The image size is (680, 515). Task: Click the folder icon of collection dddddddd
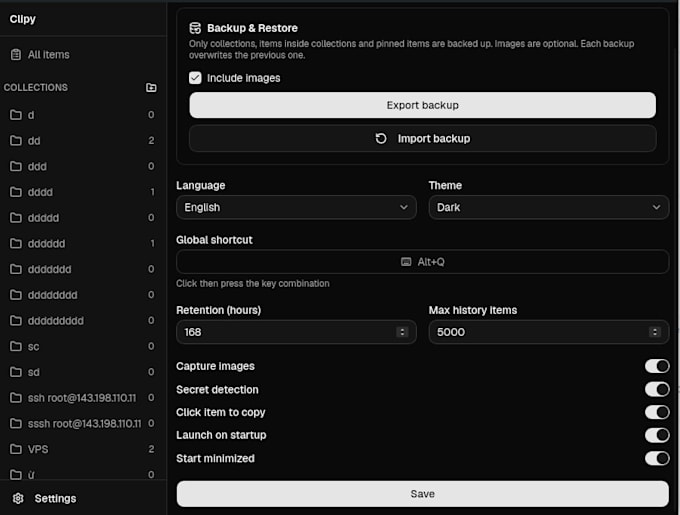coord(16,295)
